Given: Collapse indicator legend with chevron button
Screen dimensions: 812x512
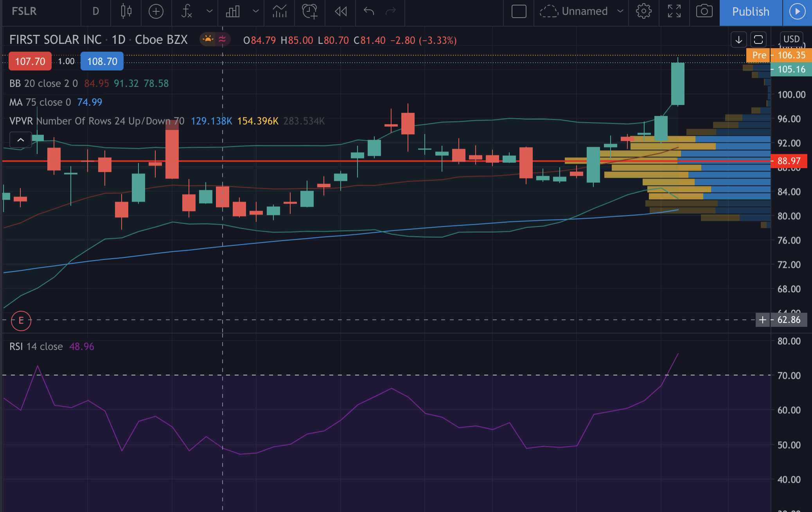Looking at the screenshot, I should pos(21,140).
